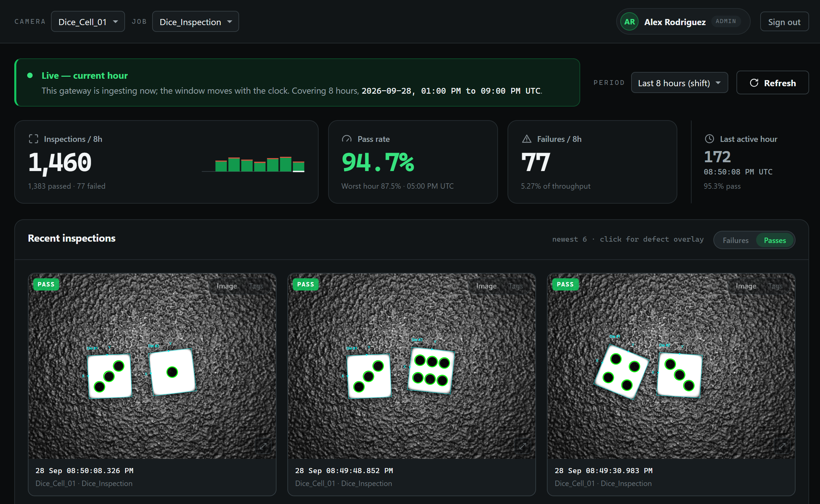This screenshot has width=820, height=504.
Task: Click the 08:50:08 PM UTC timestamp
Action: [x=738, y=172]
